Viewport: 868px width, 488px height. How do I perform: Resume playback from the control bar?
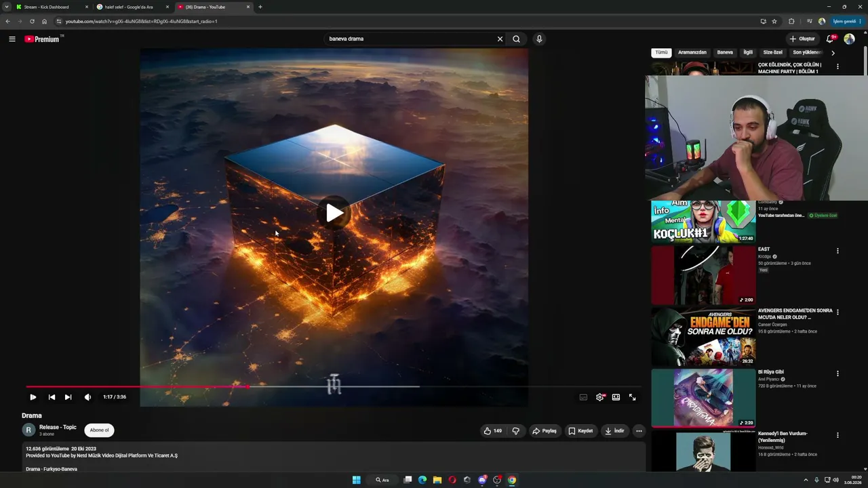pyautogui.click(x=33, y=397)
